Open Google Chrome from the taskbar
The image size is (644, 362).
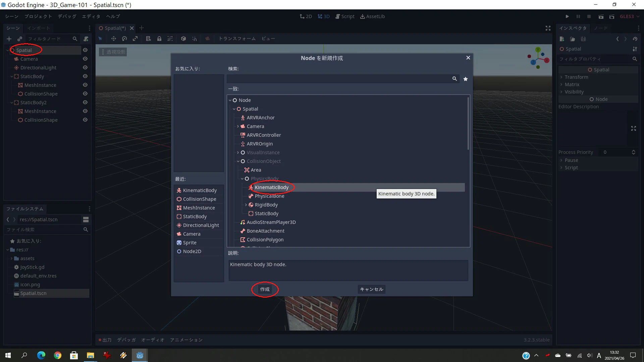58,355
